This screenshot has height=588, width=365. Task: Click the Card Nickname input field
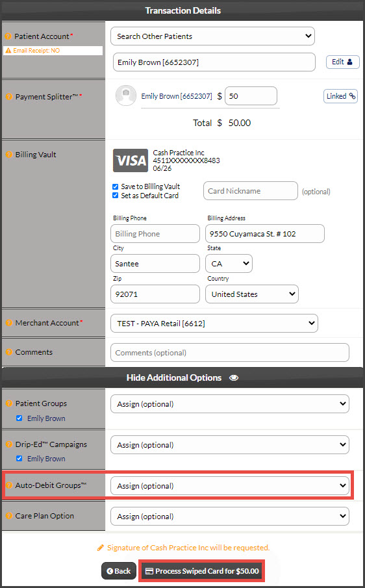coord(250,191)
